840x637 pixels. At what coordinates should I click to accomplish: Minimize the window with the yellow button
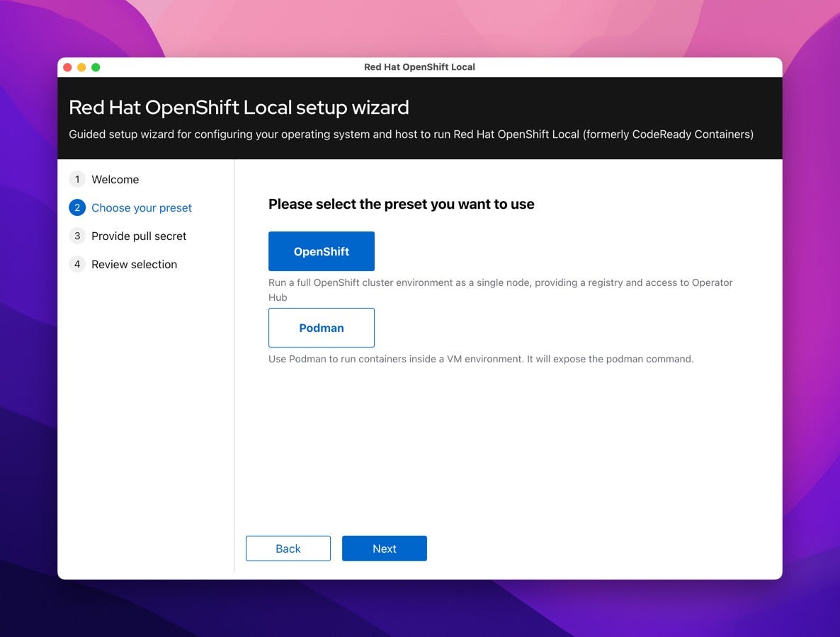[x=81, y=67]
